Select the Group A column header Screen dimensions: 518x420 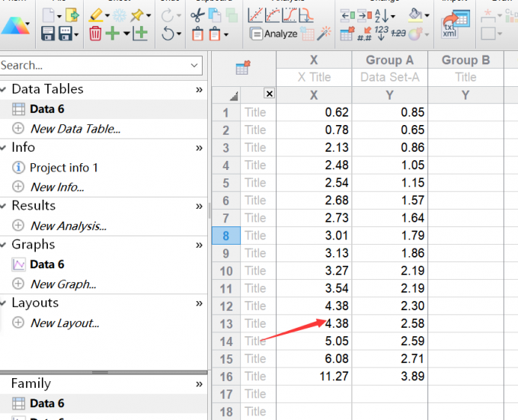[389, 60]
